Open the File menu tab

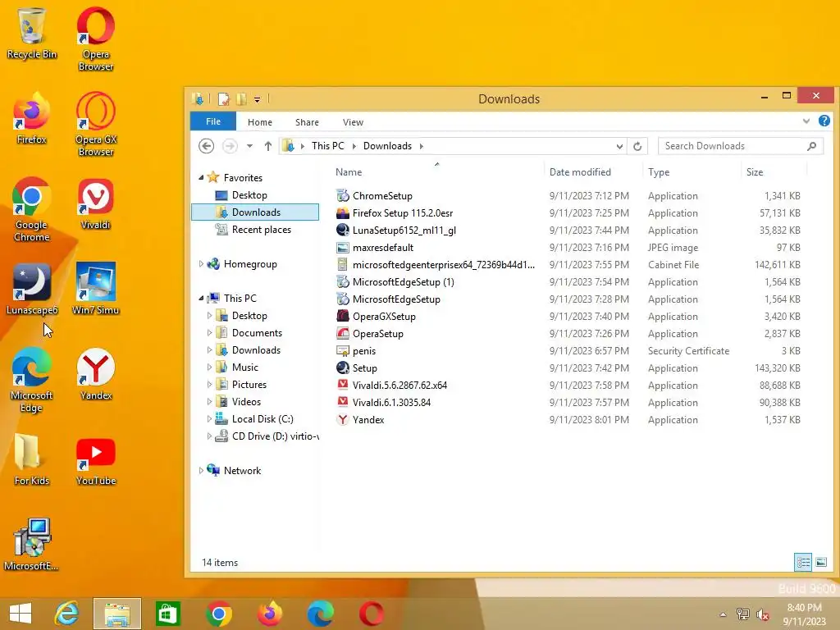click(x=213, y=121)
